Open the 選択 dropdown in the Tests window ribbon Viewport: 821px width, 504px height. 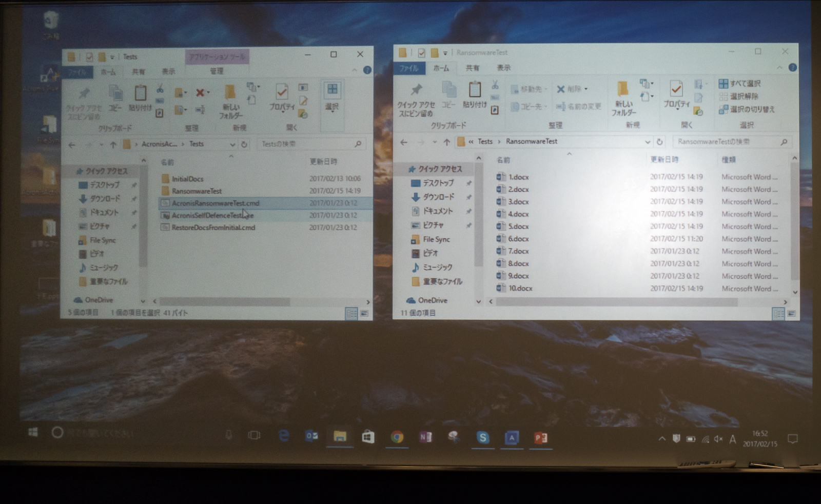pyautogui.click(x=332, y=97)
